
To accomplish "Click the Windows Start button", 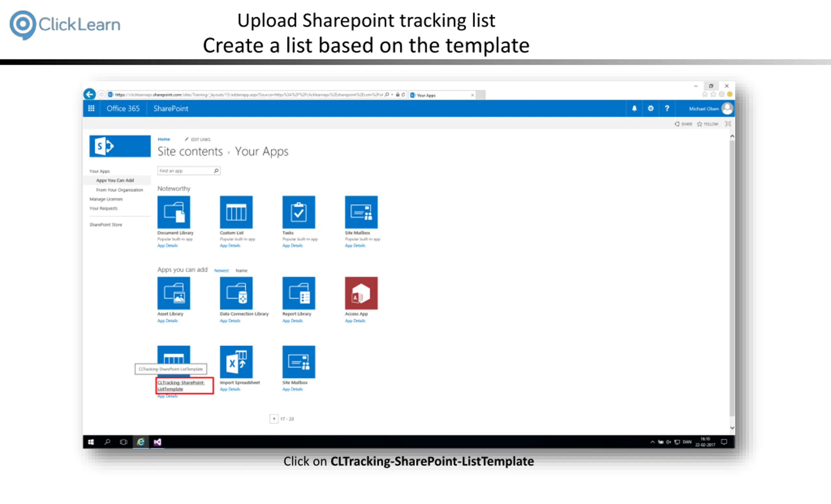I will click(x=91, y=442).
